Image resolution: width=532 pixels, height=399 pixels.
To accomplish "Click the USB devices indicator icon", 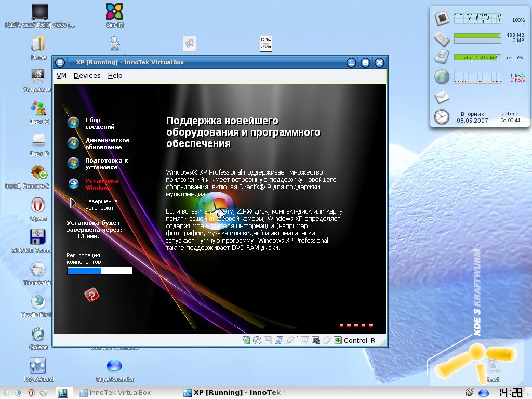I will point(290,340).
